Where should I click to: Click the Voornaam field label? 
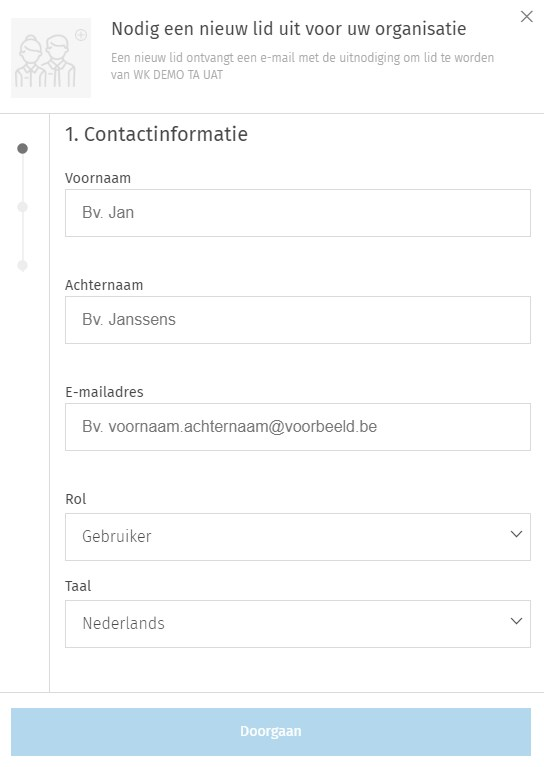(x=98, y=178)
